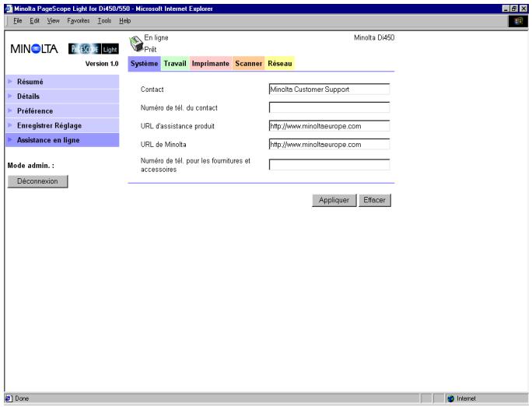
Task: Click the Numéro de tél. du contact field
Action: 329,107
